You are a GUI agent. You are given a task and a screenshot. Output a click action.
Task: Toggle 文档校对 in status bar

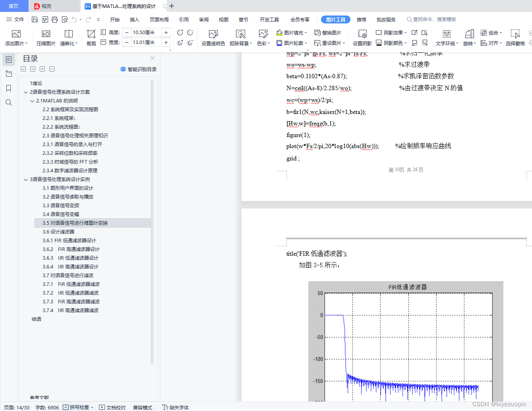click(x=112, y=407)
